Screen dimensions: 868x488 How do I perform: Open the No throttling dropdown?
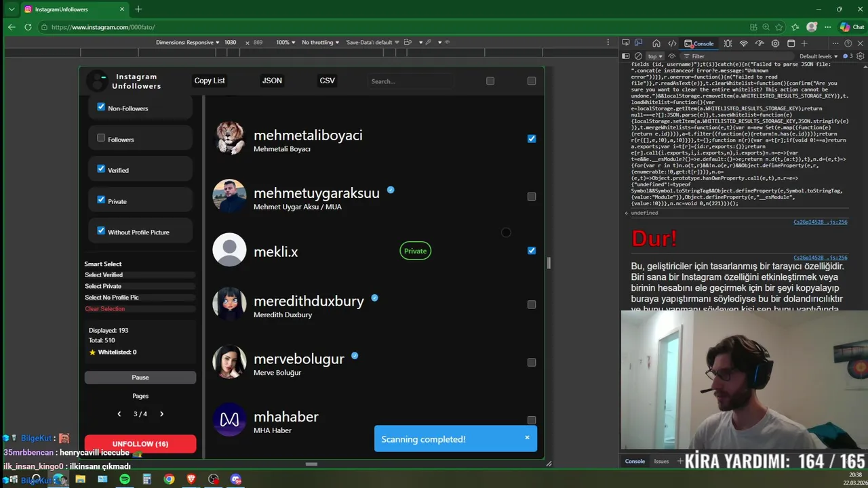point(320,42)
